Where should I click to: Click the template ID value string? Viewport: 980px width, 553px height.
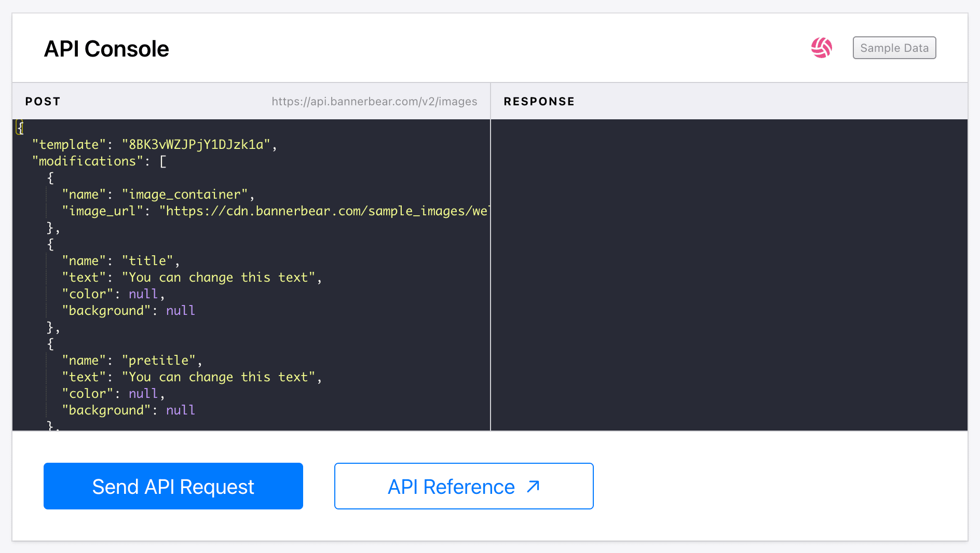200,145
